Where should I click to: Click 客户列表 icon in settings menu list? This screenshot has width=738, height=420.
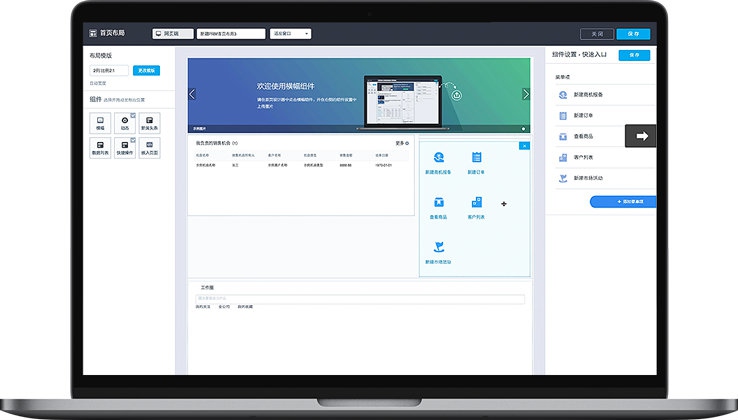coord(563,157)
